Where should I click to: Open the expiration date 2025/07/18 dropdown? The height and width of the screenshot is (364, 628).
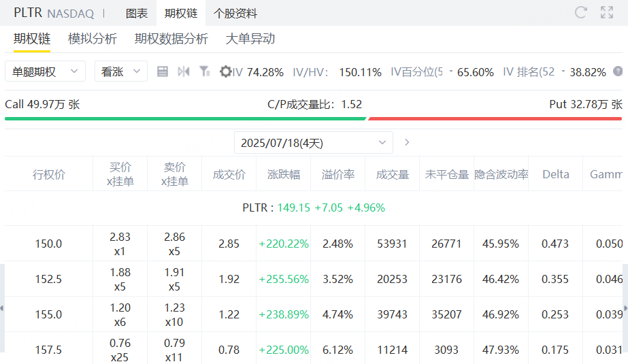[314, 143]
